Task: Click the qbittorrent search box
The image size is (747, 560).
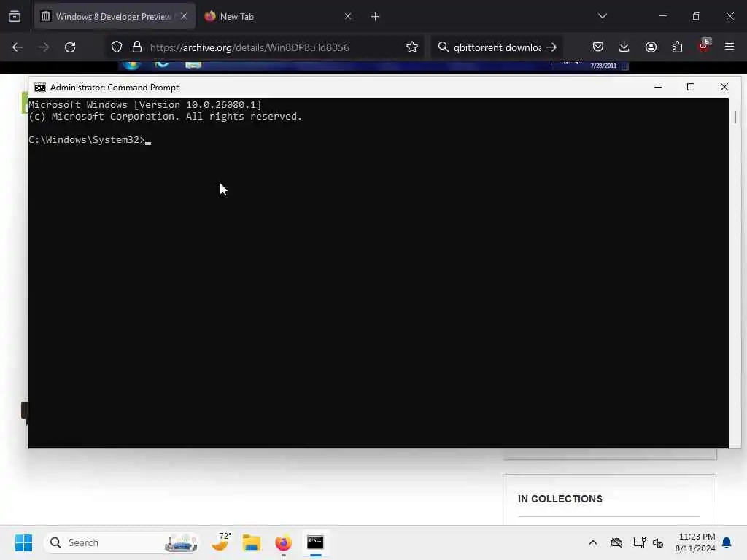Action: (496, 47)
